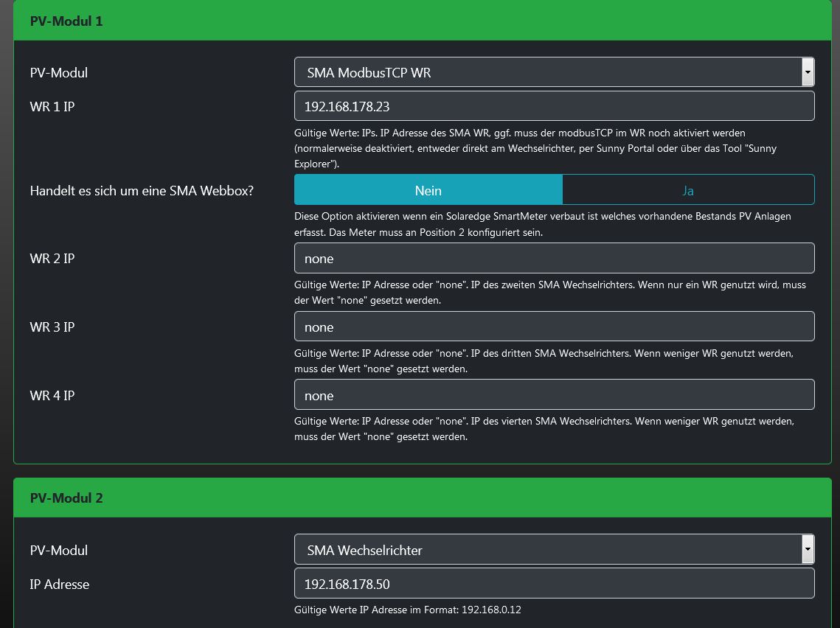Image resolution: width=840 pixels, height=628 pixels.
Task: Click the PV-Modul 1 section header
Action: 66,21
